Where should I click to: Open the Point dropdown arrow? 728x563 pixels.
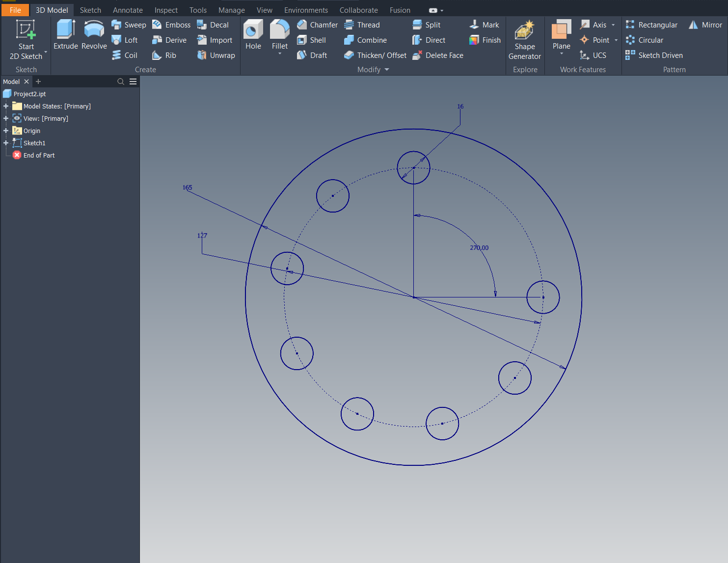616,40
